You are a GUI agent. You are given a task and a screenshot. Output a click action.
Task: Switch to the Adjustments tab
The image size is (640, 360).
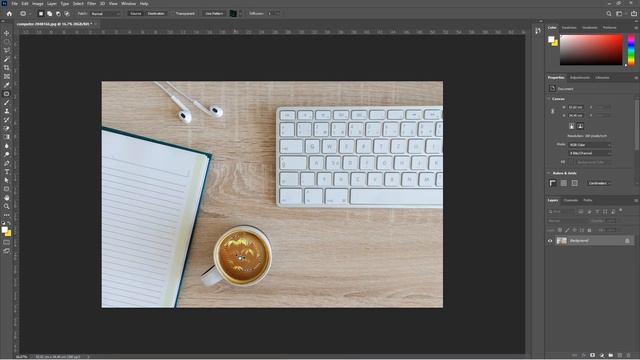tap(580, 78)
